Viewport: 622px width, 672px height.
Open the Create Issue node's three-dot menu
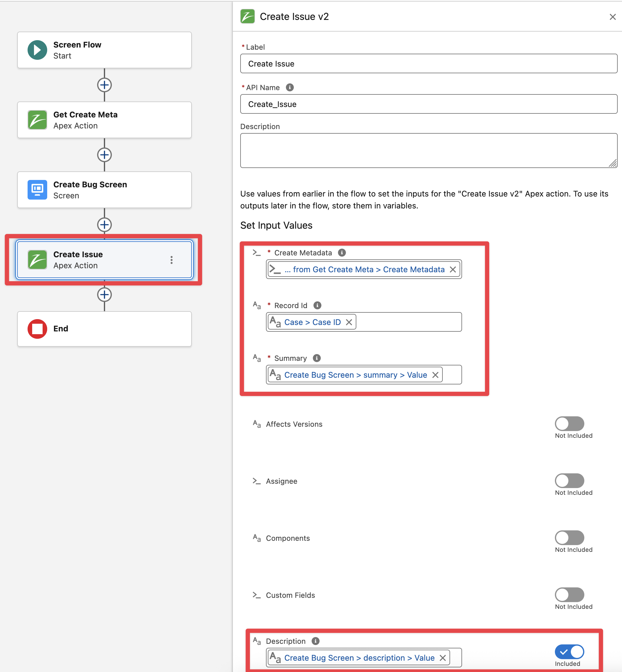coord(171,260)
